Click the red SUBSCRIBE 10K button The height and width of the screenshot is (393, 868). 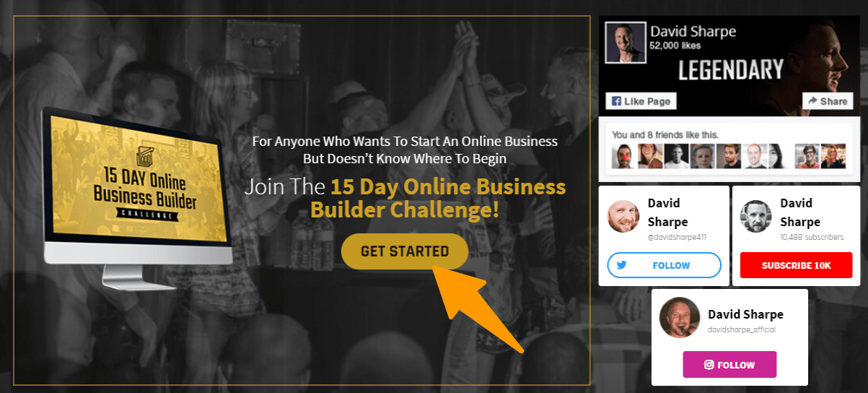tap(796, 265)
